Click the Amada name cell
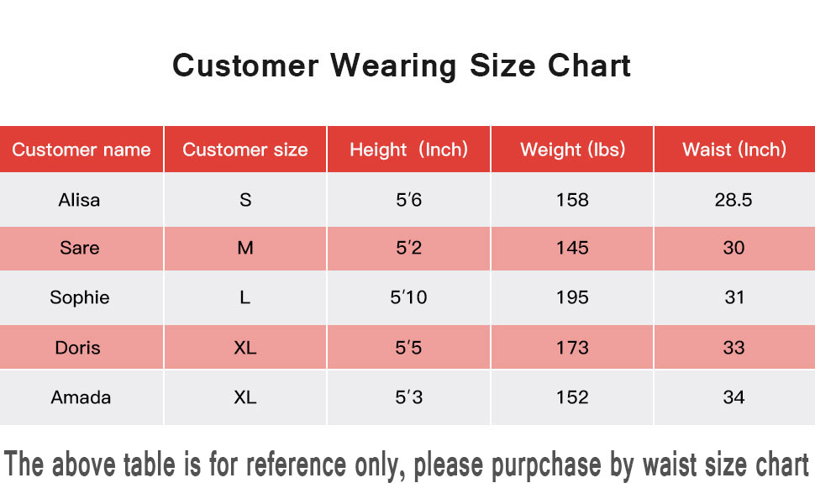This screenshot has height=504, width=815. point(81,396)
